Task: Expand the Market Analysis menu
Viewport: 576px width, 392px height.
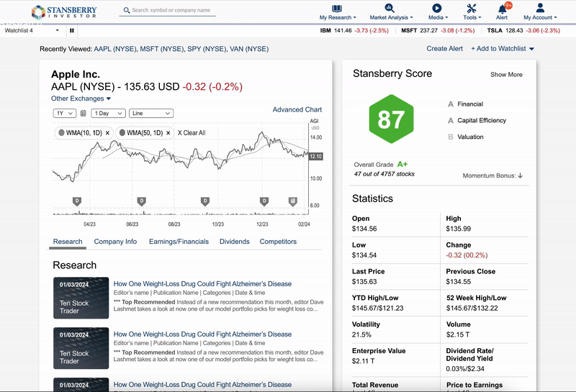Action: [391, 17]
